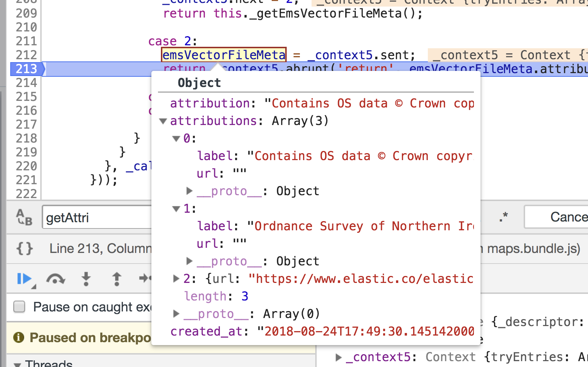This screenshot has height=367, width=588.
Task: Step over next function call
Action: click(56, 279)
